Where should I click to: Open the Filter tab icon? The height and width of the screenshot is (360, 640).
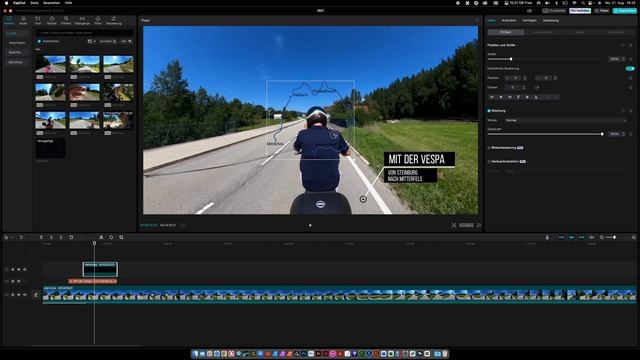[x=98, y=20]
